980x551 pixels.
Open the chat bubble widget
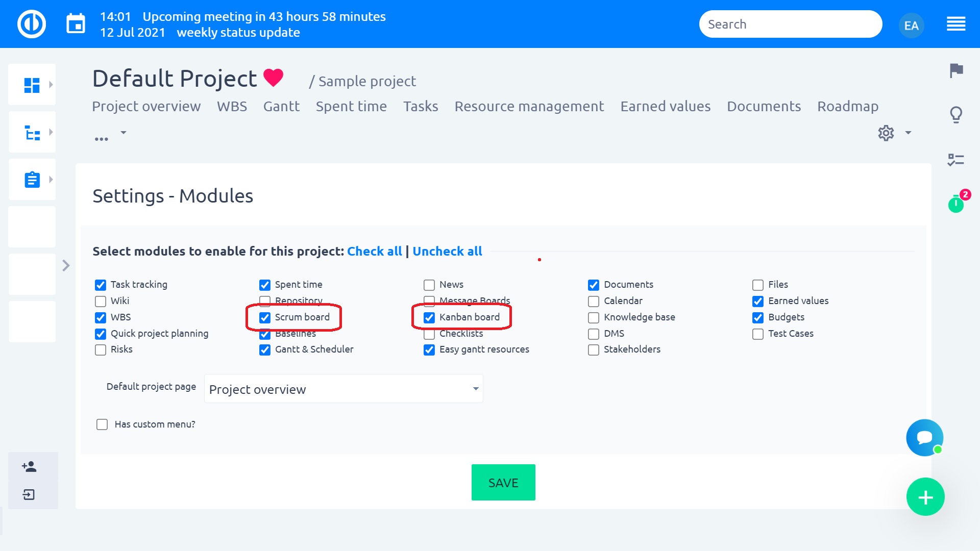[924, 438]
